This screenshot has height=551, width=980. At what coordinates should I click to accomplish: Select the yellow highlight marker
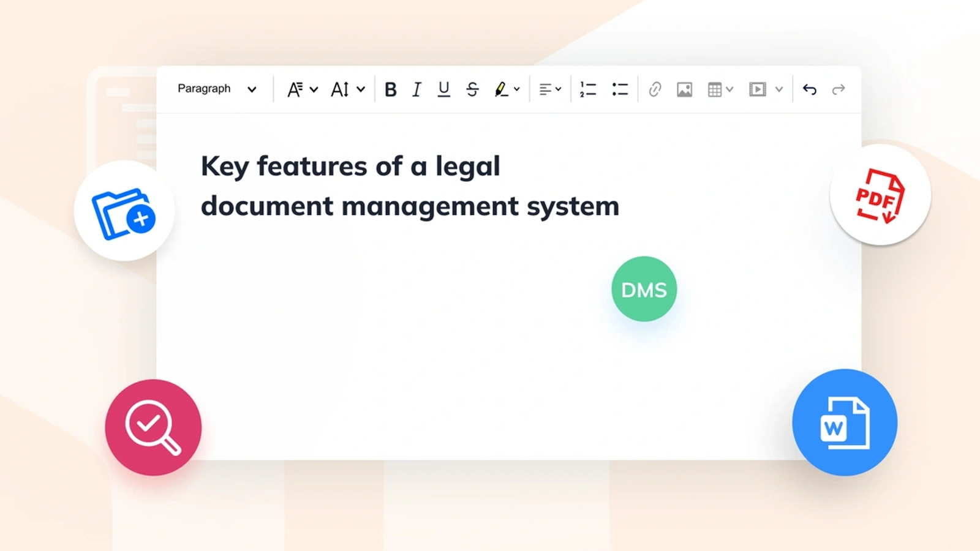pyautogui.click(x=501, y=89)
